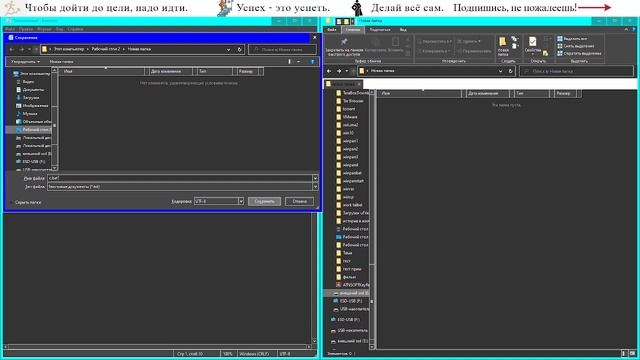
Task: Select Видео in save dialog tree
Action: tap(25, 82)
